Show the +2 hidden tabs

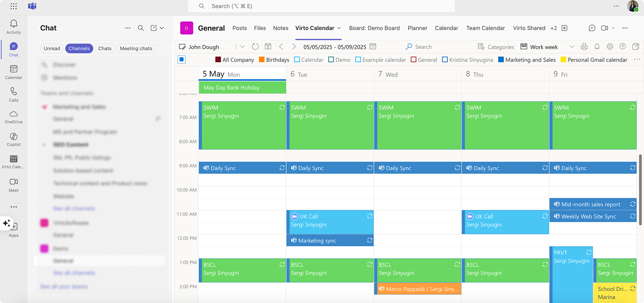coord(554,28)
